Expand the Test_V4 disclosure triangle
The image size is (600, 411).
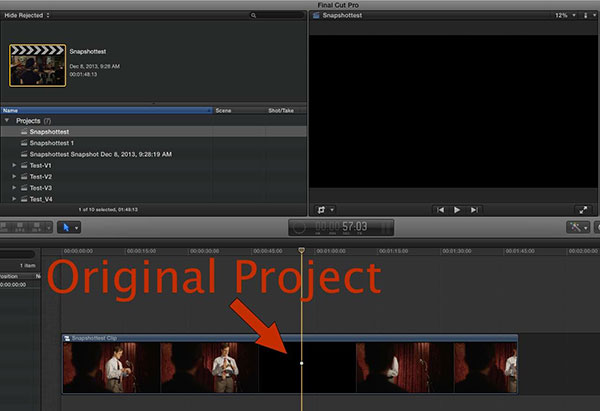tap(14, 199)
